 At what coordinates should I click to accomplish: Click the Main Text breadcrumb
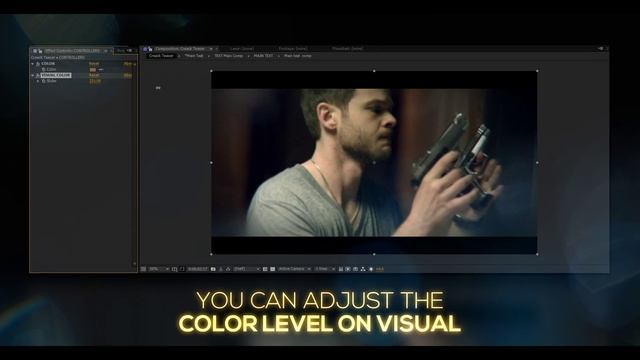(x=194, y=56)
